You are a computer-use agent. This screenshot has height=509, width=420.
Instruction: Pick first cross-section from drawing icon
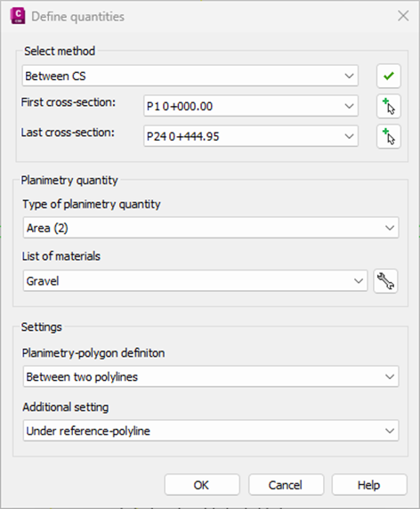389,106
